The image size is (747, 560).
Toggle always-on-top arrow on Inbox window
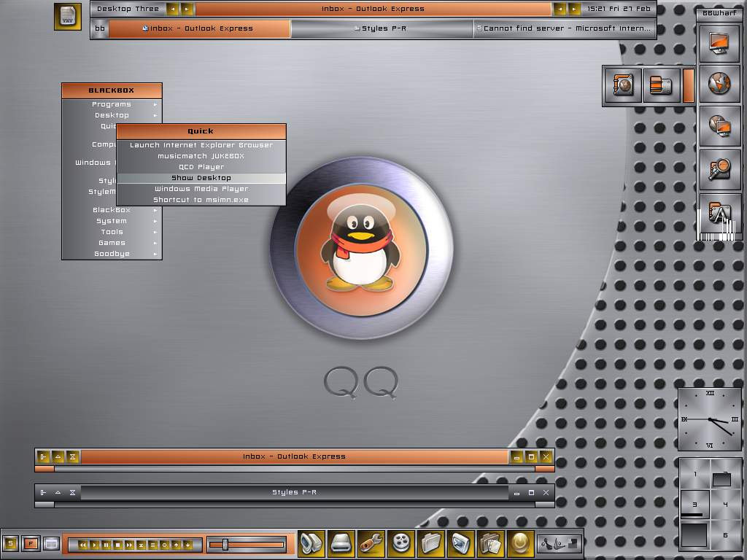[58, 457]
